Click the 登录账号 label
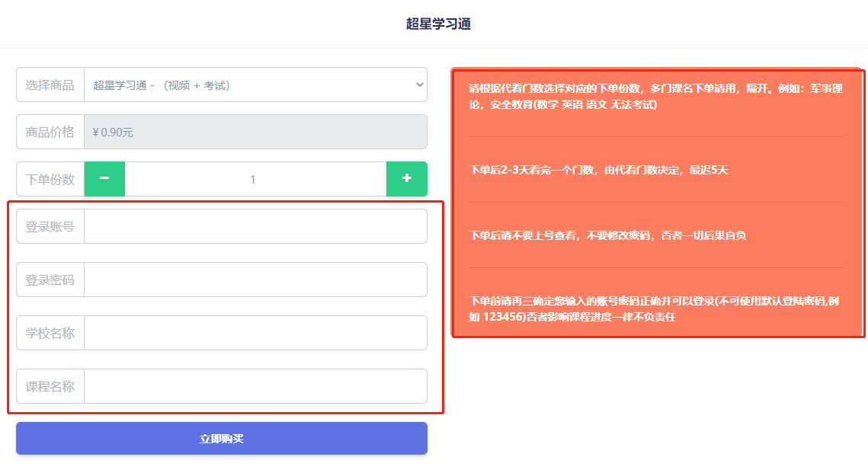The width and height of the screenshot is (868, 476). click(50, 226)
